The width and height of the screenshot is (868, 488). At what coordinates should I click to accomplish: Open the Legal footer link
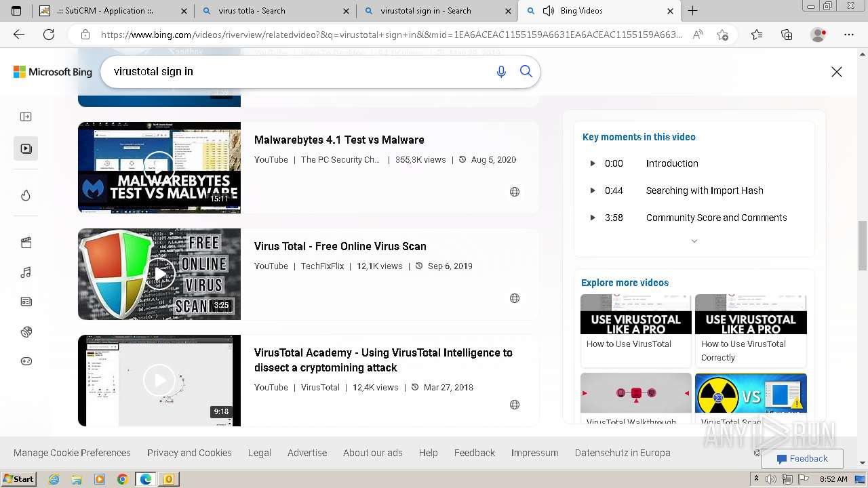[x=260, y=453]
